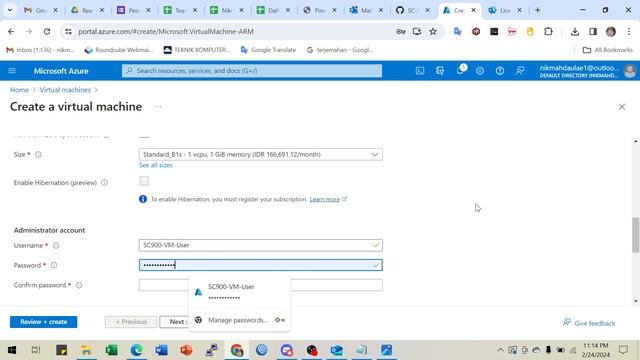The width and height of the screenshot is (640, 360).
Task: Open Azure portal settings gear
Action: pyautogui.click(x=480, y=71)
